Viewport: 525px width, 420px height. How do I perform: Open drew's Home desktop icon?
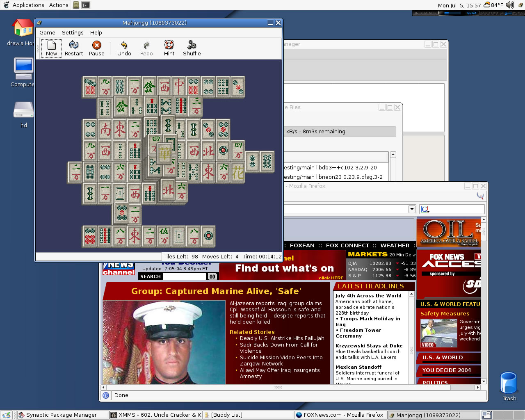(23, 32)
